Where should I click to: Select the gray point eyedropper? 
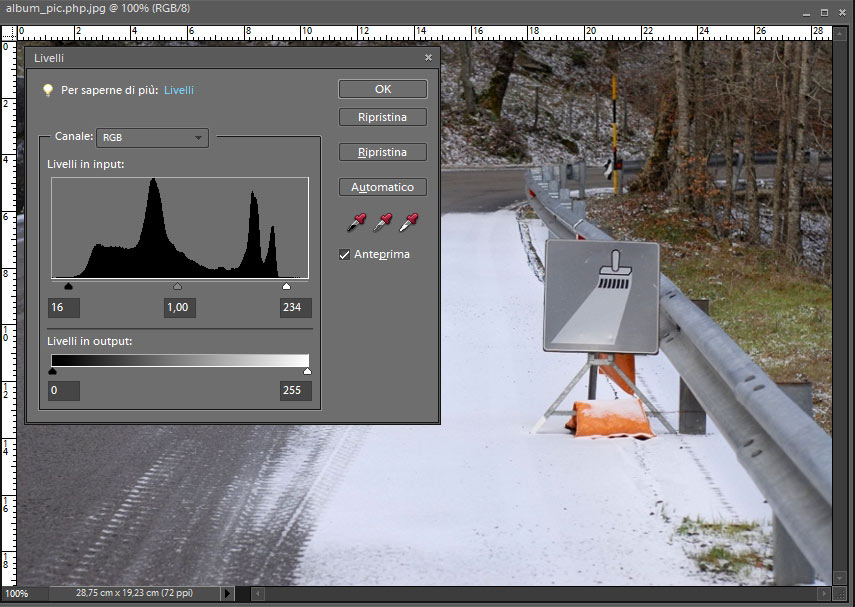(x=383, y=222)
